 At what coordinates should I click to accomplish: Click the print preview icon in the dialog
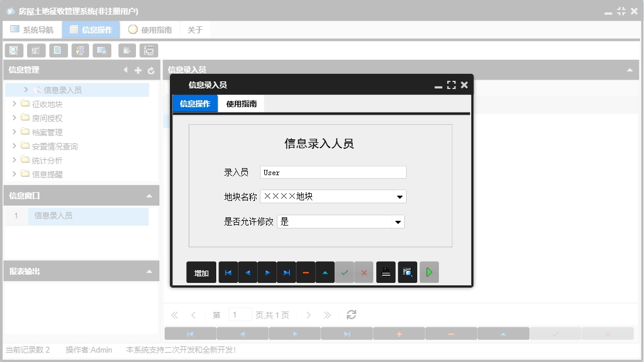(x=407, y=272)
